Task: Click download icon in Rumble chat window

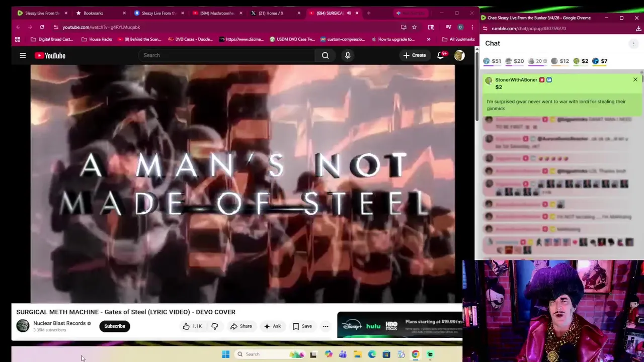Action: (x=638, y=29)
